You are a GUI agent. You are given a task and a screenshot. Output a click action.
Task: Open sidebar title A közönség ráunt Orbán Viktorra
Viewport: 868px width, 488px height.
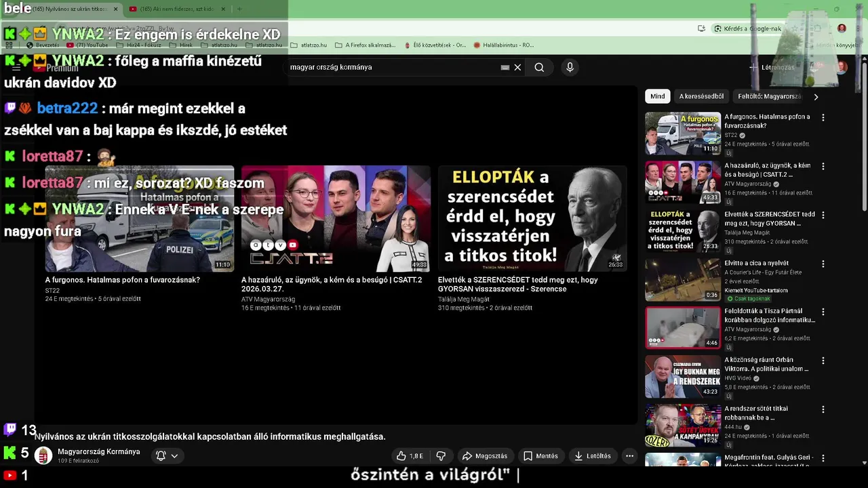(x=768, y=365)
